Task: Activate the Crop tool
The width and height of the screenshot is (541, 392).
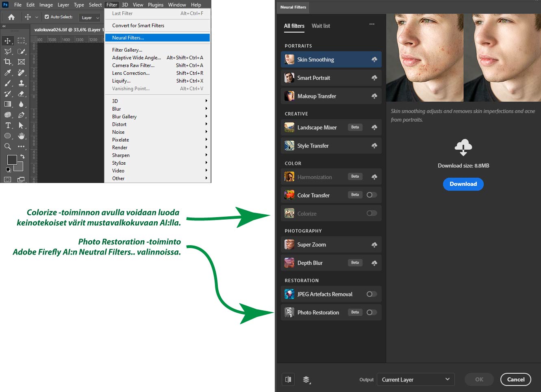Action: [8, 62]
